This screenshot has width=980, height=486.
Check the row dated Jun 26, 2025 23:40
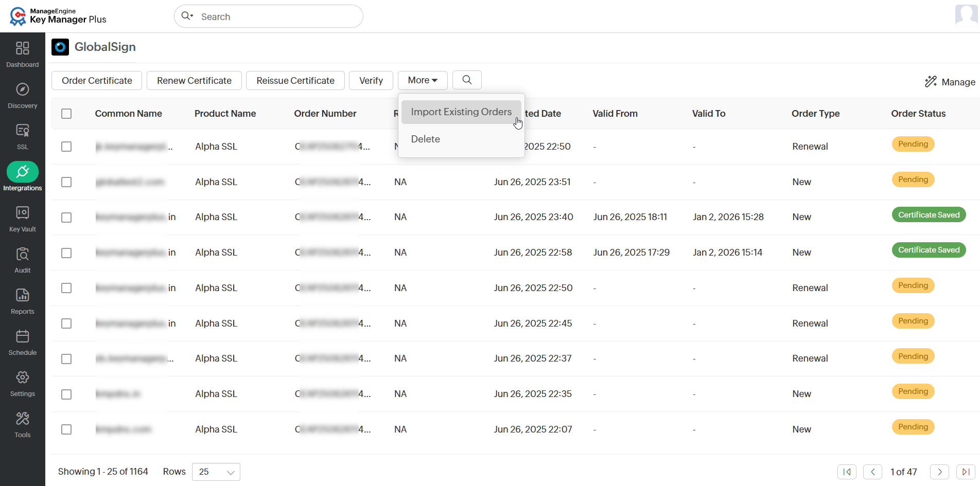tap(66, 218)
